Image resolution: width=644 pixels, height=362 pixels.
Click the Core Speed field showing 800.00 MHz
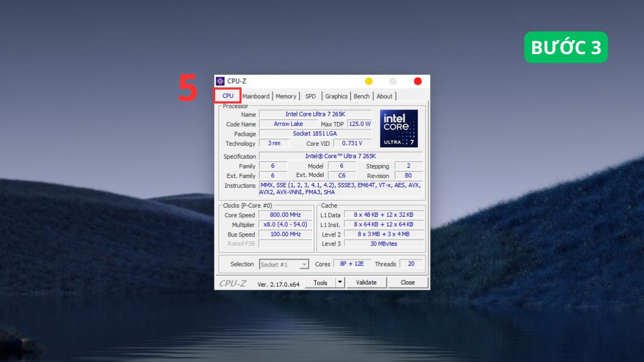tap(285, 215)
